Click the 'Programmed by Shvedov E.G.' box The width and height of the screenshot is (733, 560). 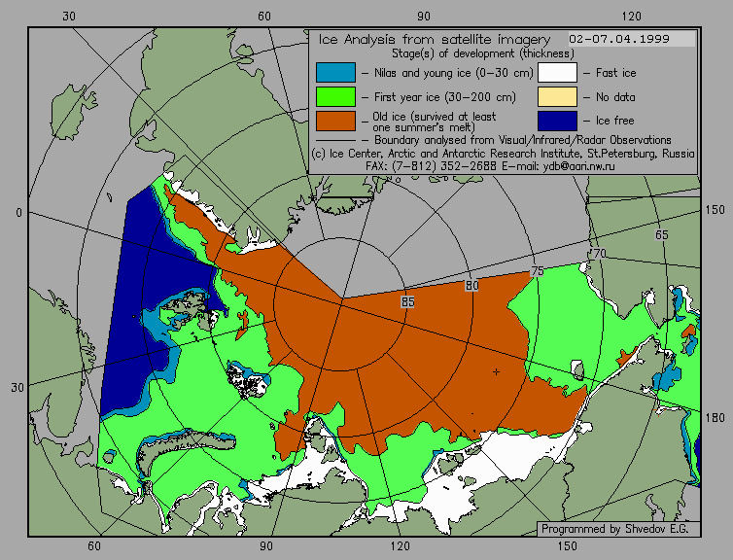click(619, 529)
